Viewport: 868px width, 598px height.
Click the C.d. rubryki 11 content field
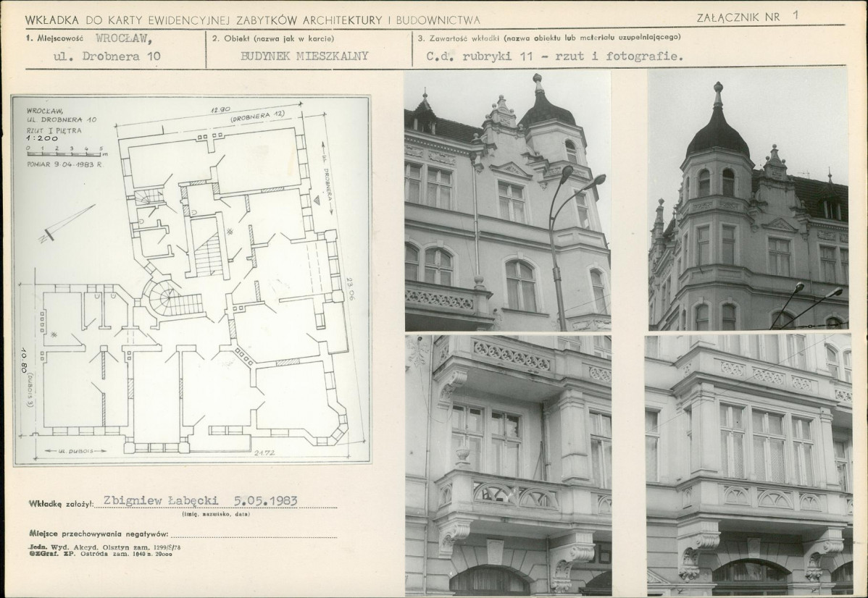click(555, 56)
